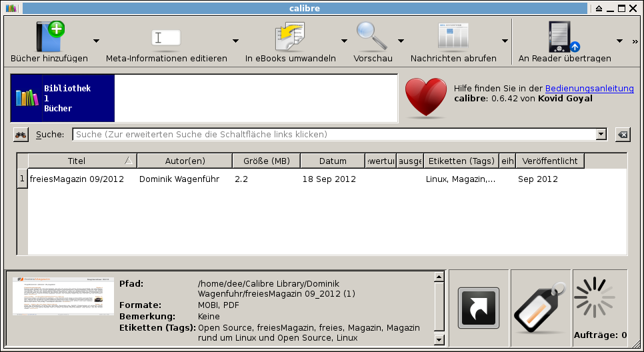The image size is (644, 352).
Task: Click the red heart donate icon
Action: click(426, 98)
